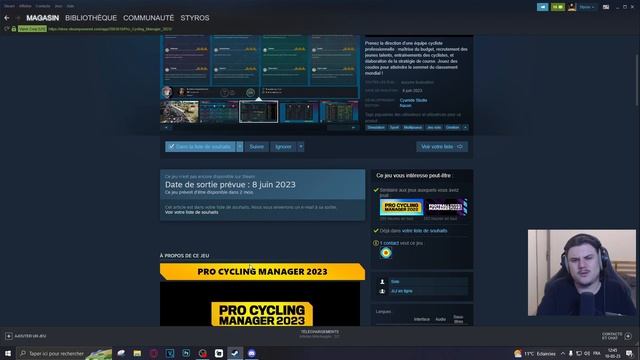Select the Multijoueur tag
640x360 pixels.
pyautogui.click(x=413, y=127)
